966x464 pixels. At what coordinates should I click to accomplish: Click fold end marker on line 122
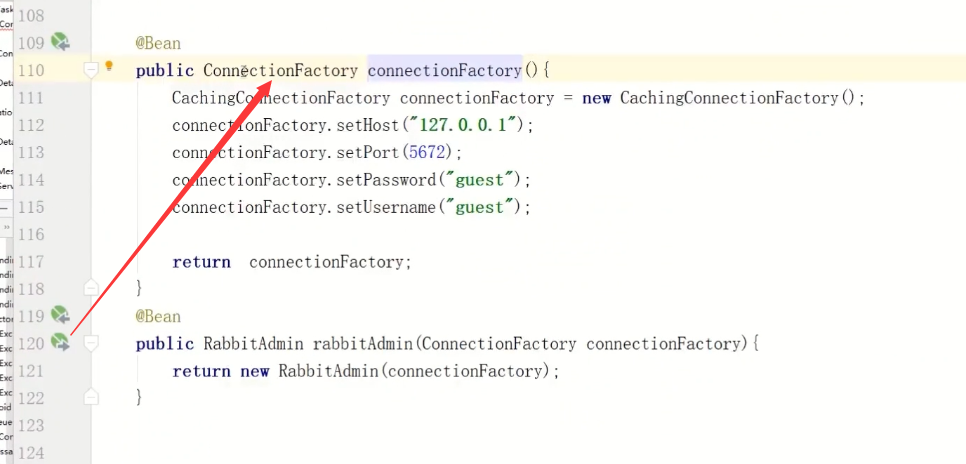click(91, 397)
